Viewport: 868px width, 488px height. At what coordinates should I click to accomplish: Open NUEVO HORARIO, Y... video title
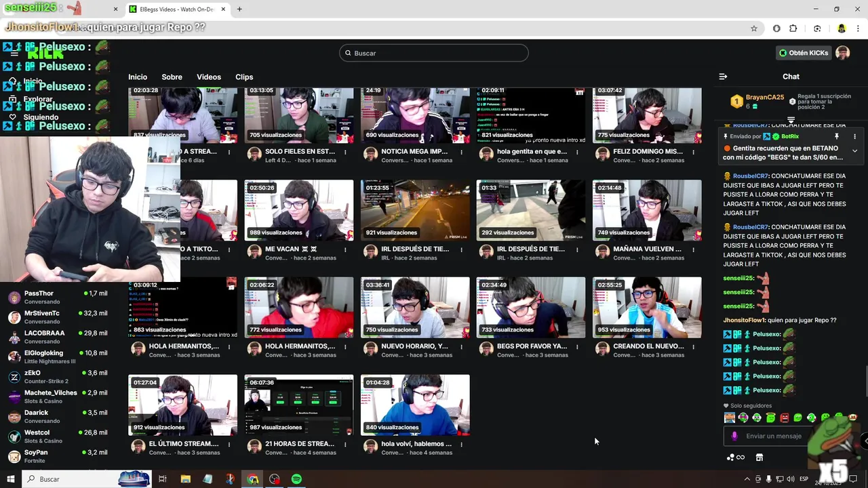[x=414, y=346]
